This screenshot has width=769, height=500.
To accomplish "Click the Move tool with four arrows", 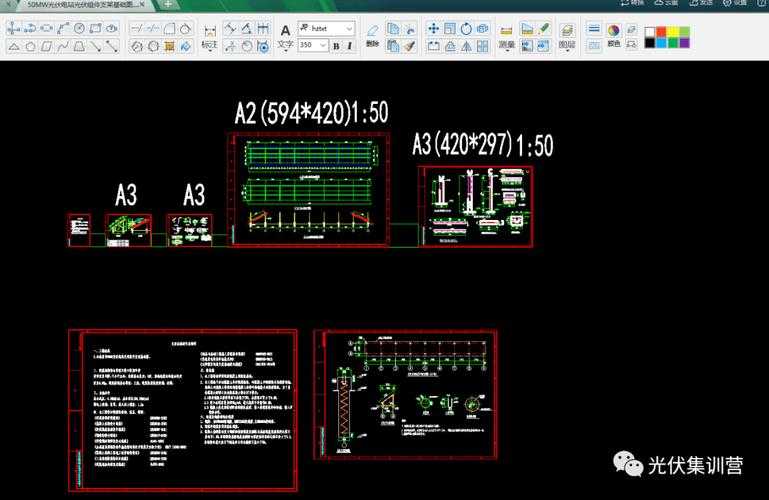I will pyautogui.click(x=433, y=29).
